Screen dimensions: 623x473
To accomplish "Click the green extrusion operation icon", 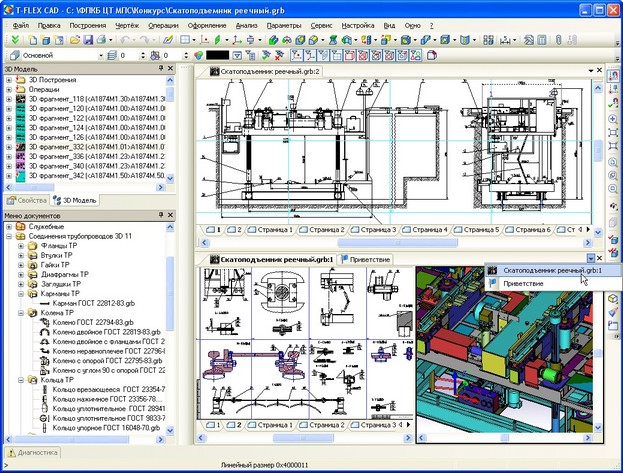I will coord(273,40).
